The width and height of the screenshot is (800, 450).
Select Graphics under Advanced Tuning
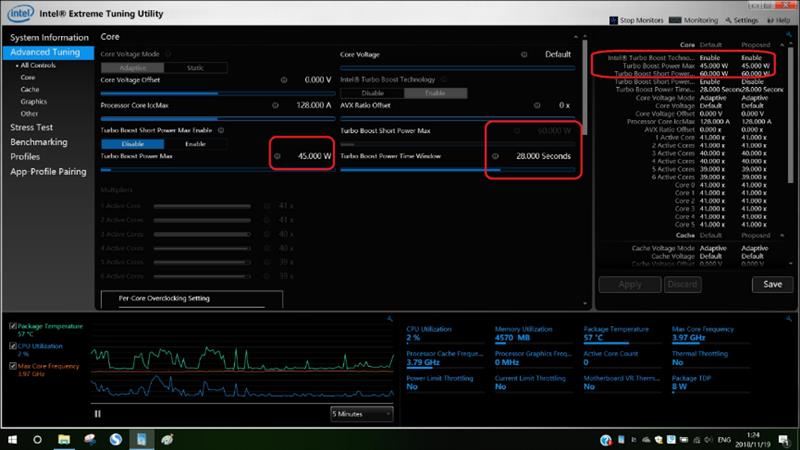pos(34,102)
